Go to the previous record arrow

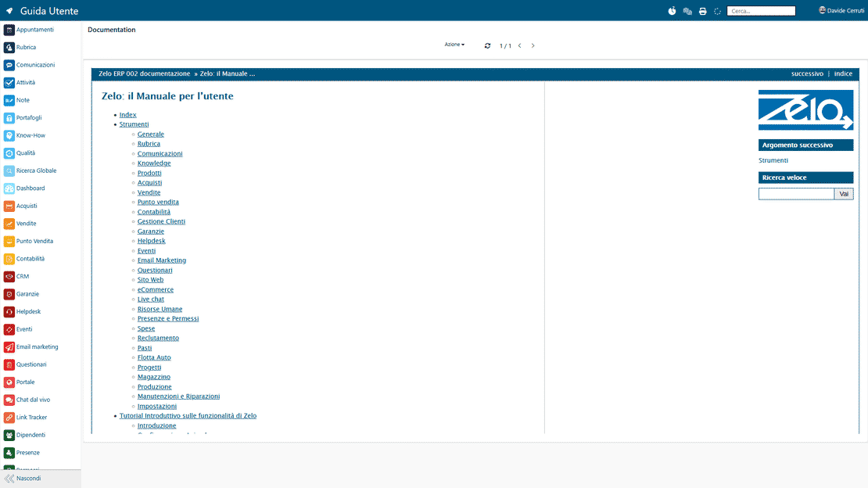point(520,46)
